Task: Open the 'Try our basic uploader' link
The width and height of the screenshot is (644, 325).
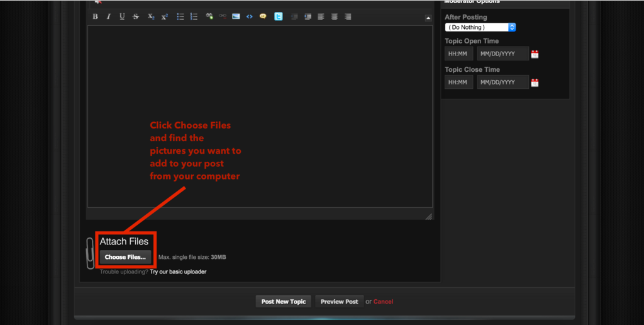Action: click(x=178, y=271)
